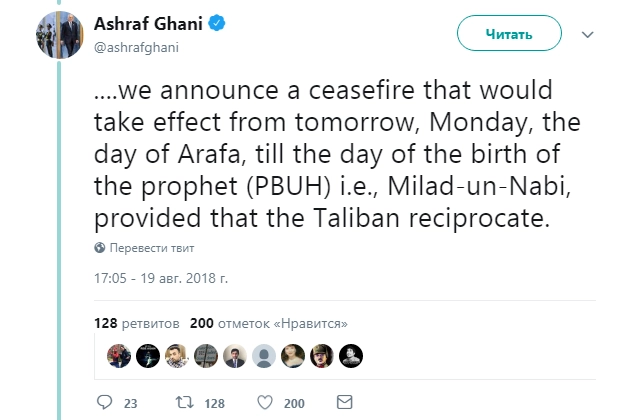Screen dimensions: 631x420
Task: Click the first liker avatar
Action: [x=118, y=355]
